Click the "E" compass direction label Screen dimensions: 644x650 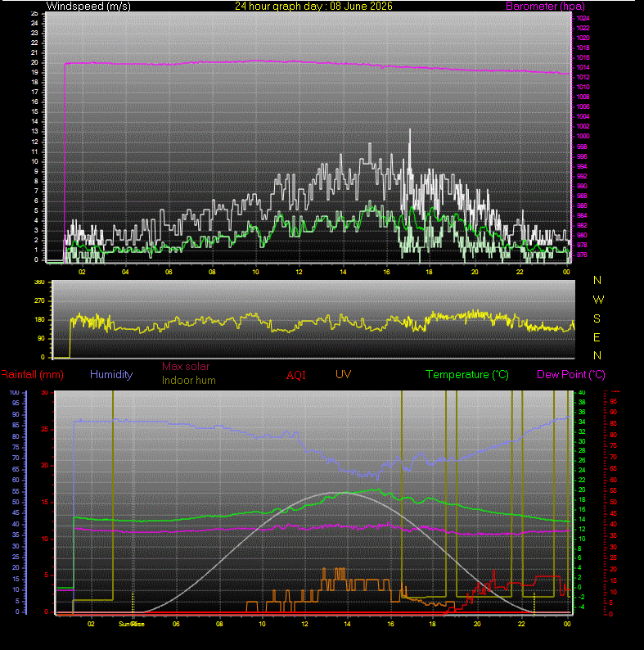pos(597,338)
